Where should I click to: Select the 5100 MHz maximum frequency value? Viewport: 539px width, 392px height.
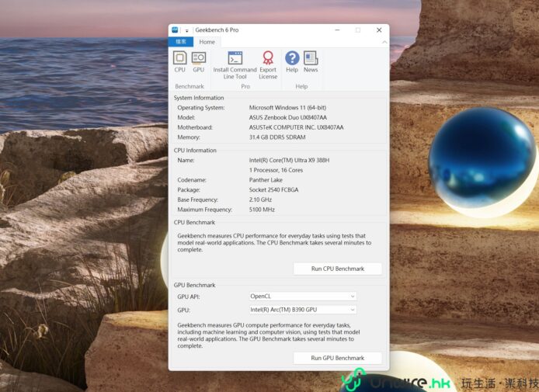click(262, 210)
